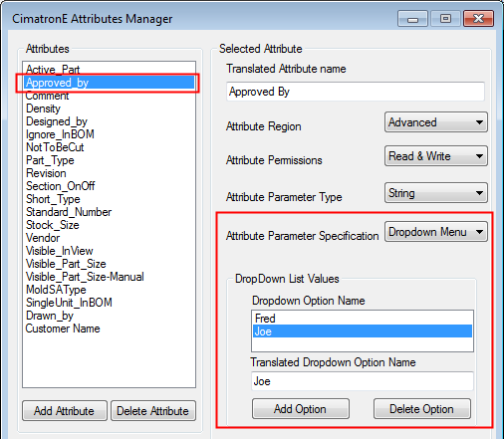This screenshot has height=439, width=504.
Task: Expand the Attribute Parameter Type String dropdown
Action: click(436, 193)
